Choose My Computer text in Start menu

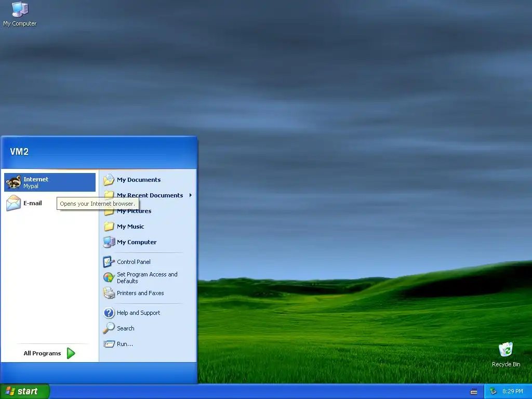point(137,242)
